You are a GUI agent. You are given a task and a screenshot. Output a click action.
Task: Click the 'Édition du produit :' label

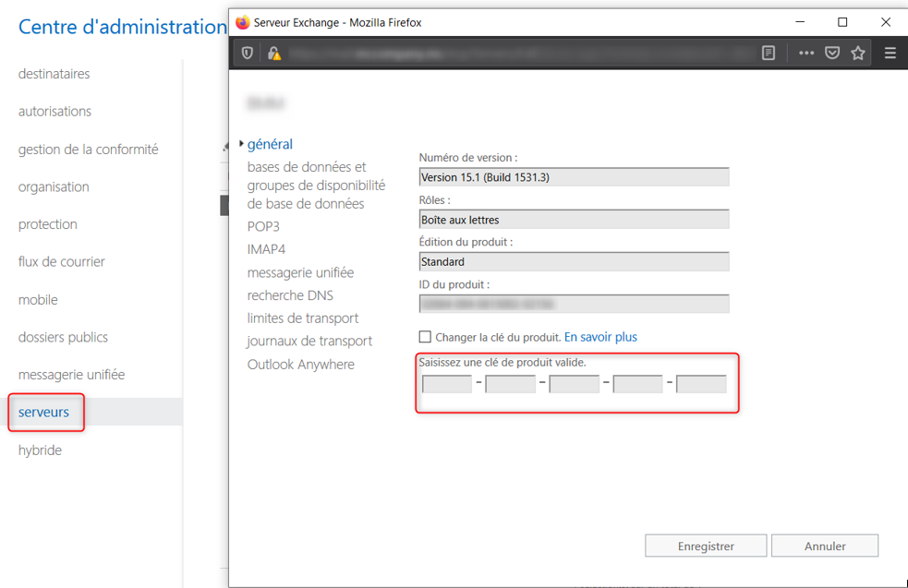click(466, 242)
